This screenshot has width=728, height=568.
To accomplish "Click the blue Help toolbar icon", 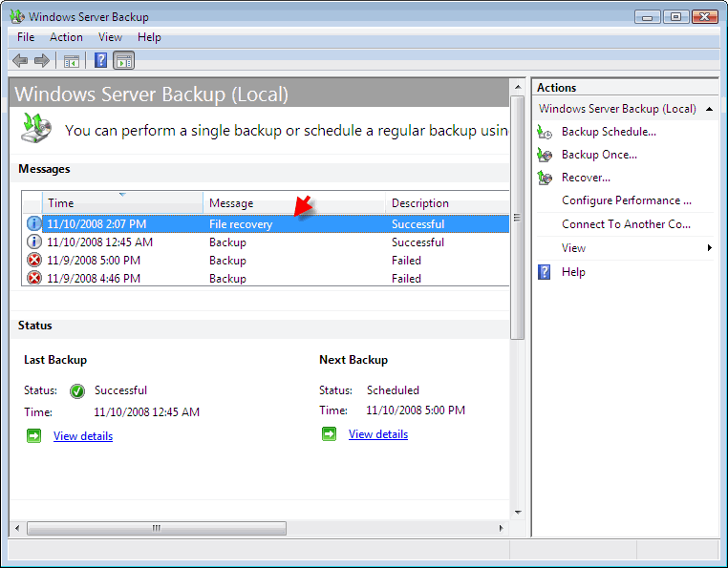I will pyautogui.click(x=100, y=60).
